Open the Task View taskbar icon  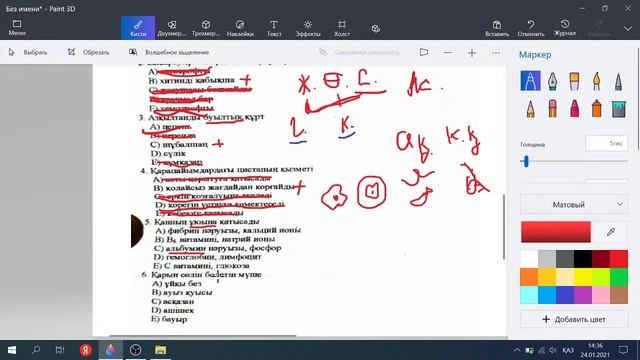point(60,350)
